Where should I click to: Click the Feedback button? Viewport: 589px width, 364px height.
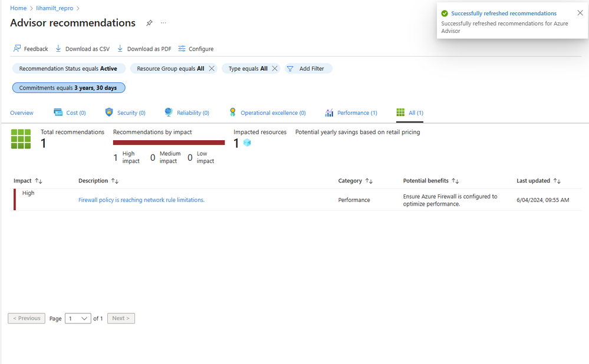tap(31, 48)
